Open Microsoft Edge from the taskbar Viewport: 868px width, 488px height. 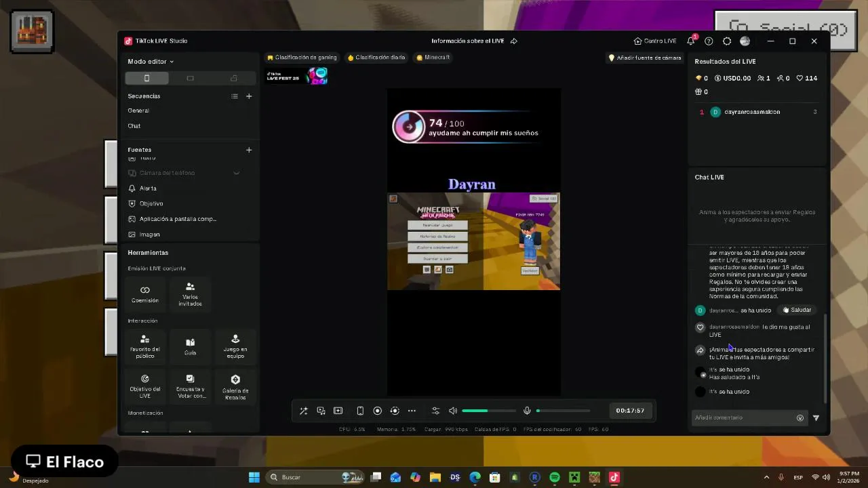[475, 477]
